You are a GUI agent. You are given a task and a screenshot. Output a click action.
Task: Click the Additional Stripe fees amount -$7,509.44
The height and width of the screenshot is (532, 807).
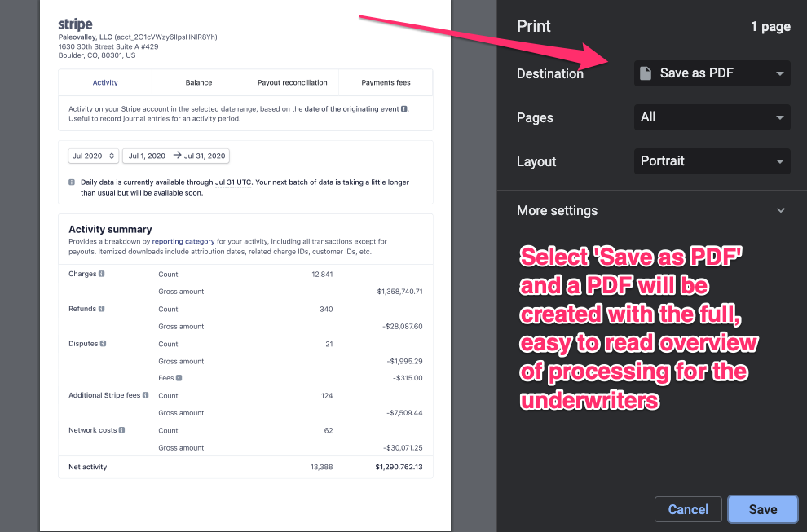coord(404,413)
